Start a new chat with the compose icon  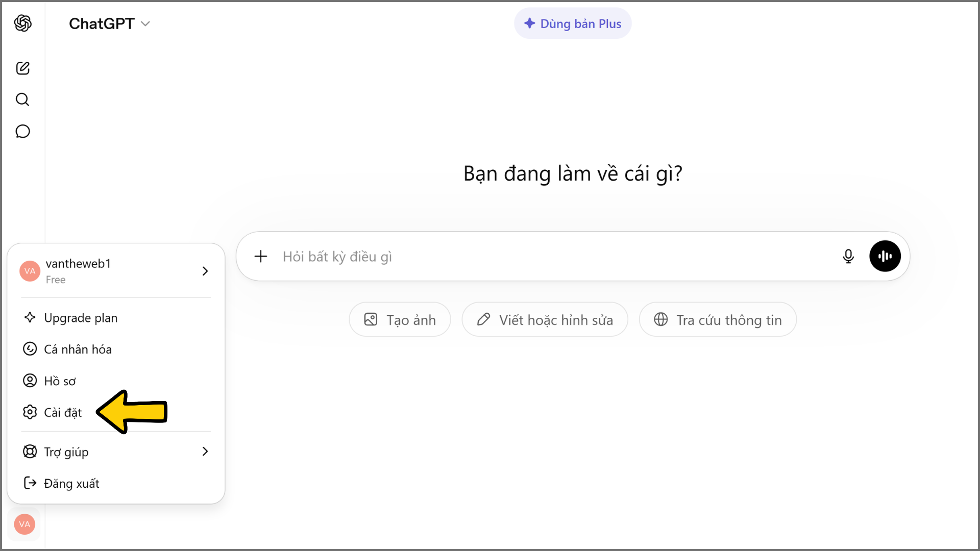(x=23, y=68)
